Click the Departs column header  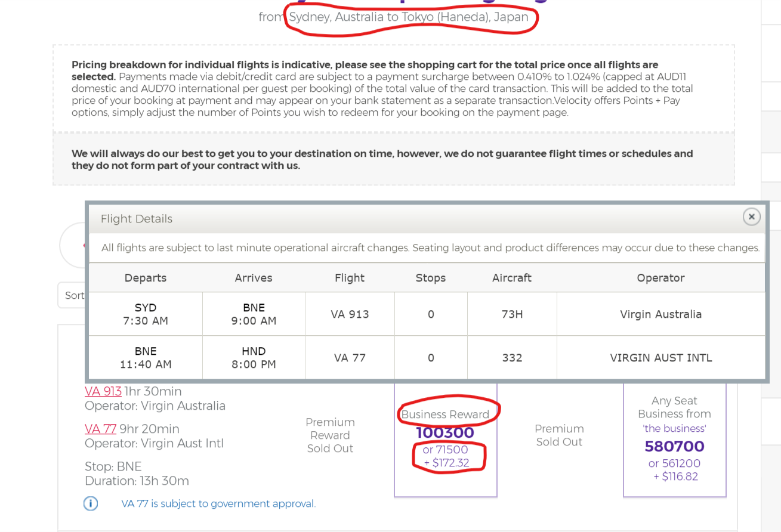(x=146, y=278)
